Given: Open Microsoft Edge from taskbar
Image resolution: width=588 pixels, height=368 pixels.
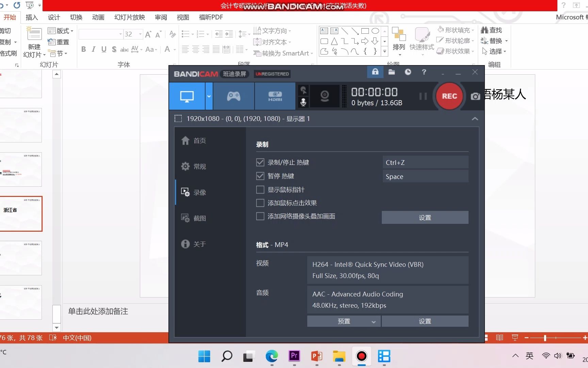Looking at the screenshot, I should (x=272, y=356).
